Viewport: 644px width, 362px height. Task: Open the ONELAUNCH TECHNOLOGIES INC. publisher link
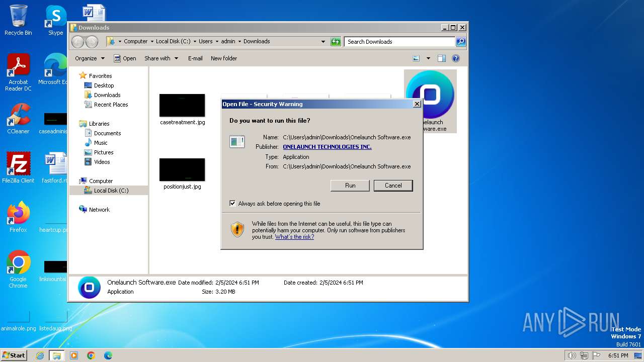tap(327, 147)
